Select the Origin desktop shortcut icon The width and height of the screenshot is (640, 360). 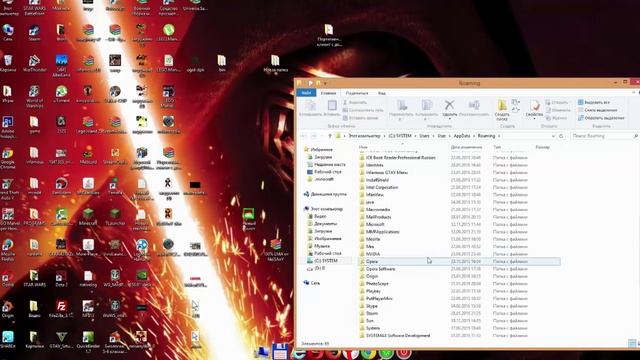(x=8, y=309)
